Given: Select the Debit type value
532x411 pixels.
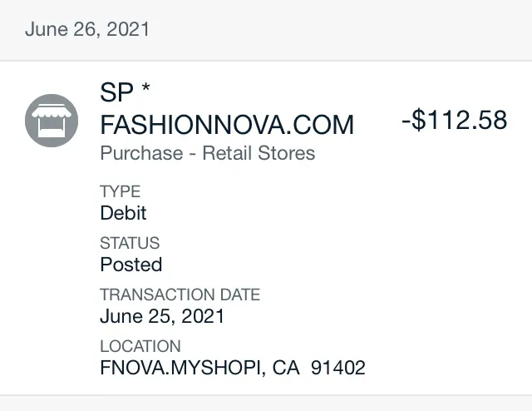Looking at the screenshot, I should coord(123,213).
